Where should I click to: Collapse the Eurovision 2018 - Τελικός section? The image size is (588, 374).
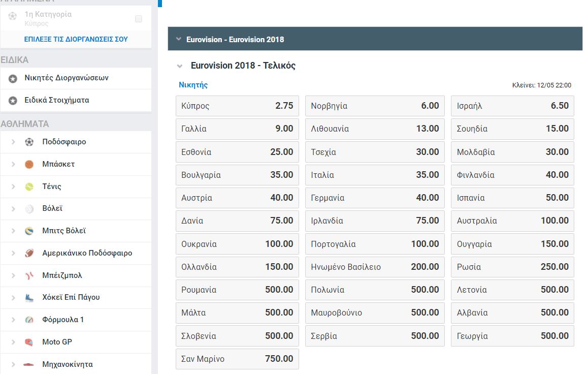(x=180, y=66)
